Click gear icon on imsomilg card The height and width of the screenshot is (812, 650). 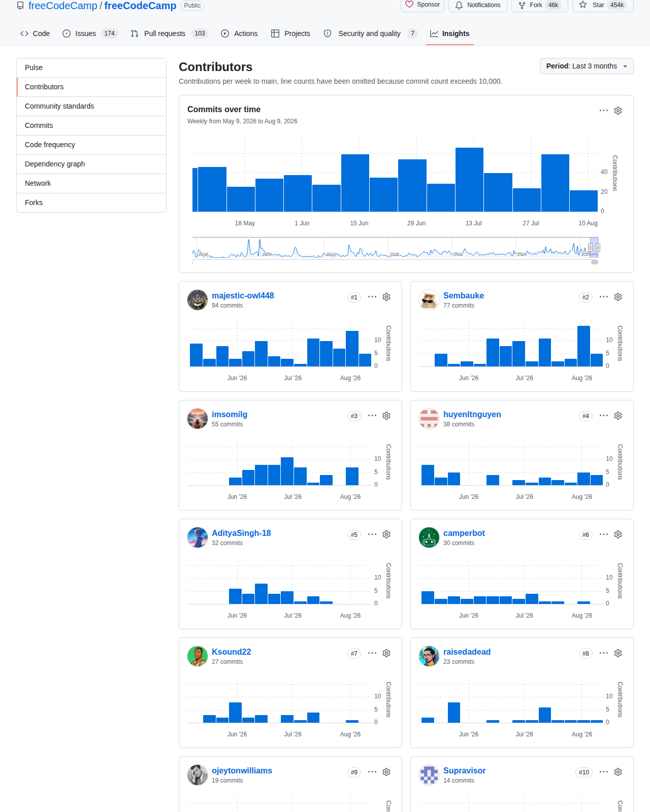386,416
